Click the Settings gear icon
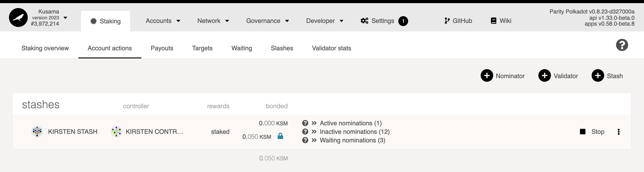 coord(364,21)
